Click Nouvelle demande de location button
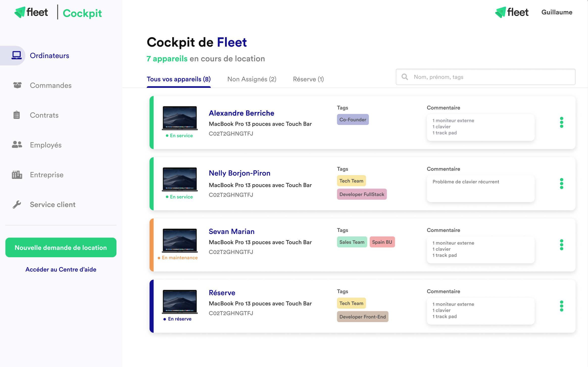Viewport: 588px width, 367px height. pos(61,247)
